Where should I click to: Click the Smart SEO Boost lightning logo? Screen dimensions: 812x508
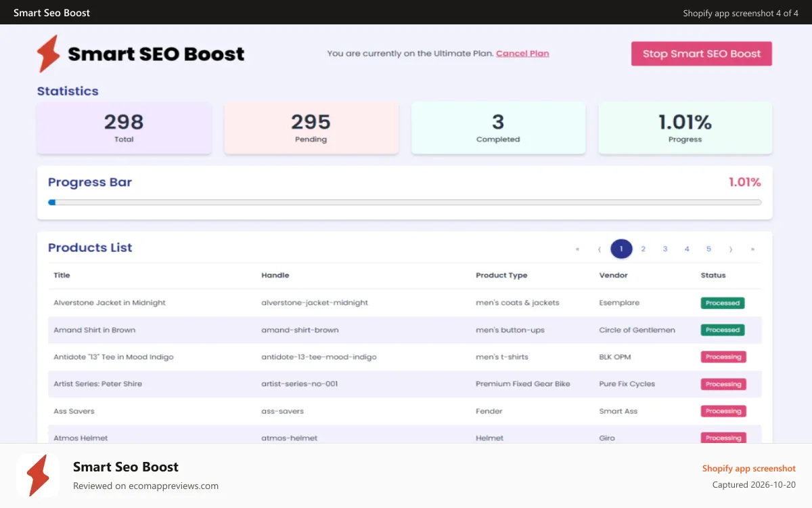[49, 54]
